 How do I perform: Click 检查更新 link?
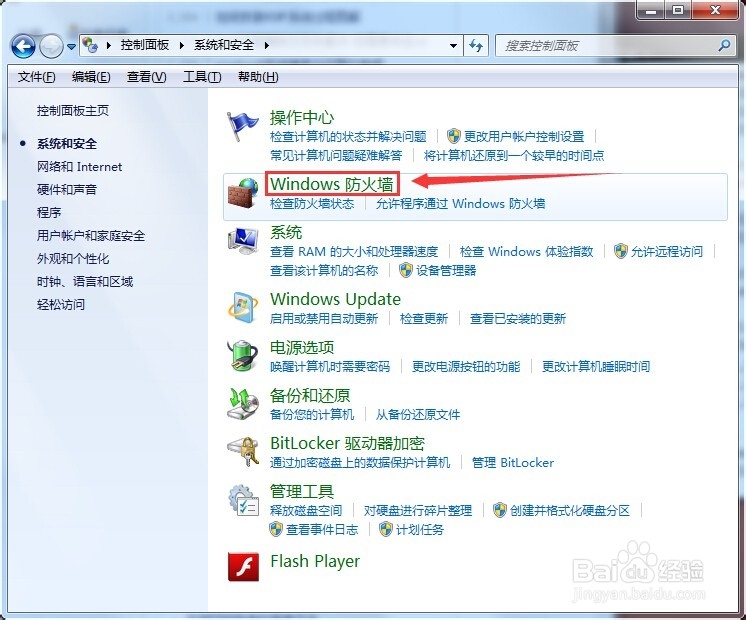[x=423, y=318]
